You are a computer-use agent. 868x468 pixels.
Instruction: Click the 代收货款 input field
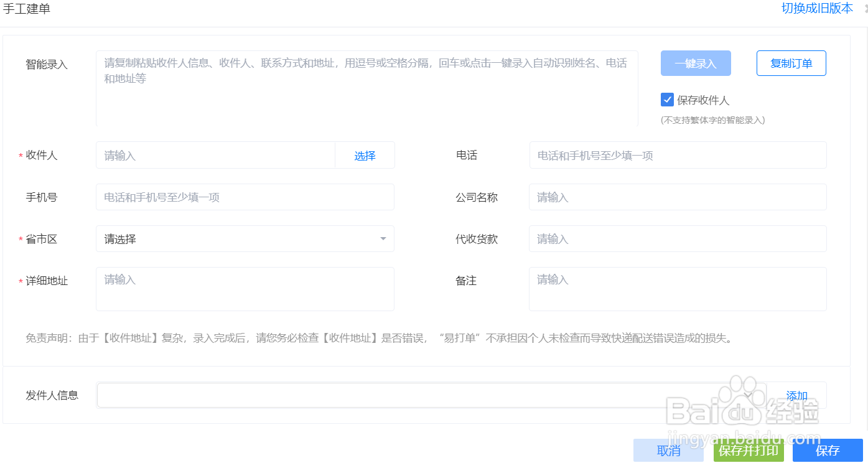[677, 238]
